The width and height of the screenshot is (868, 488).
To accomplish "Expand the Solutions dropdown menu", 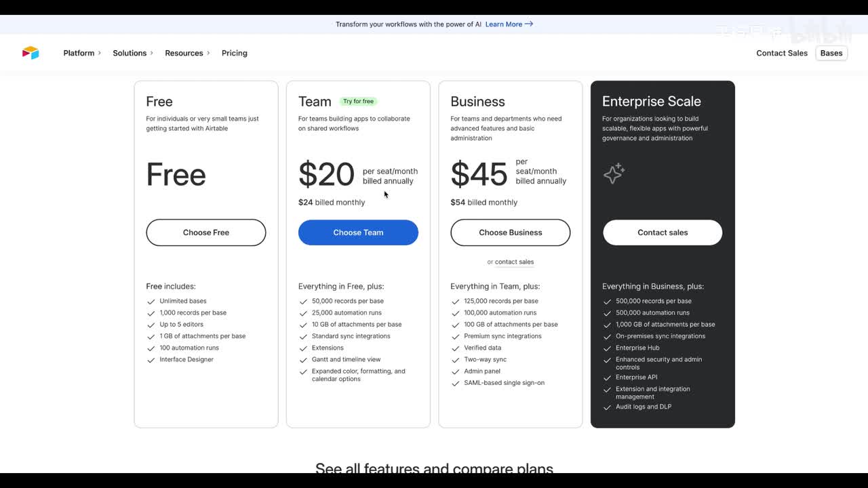I will [x=132, y=53].
